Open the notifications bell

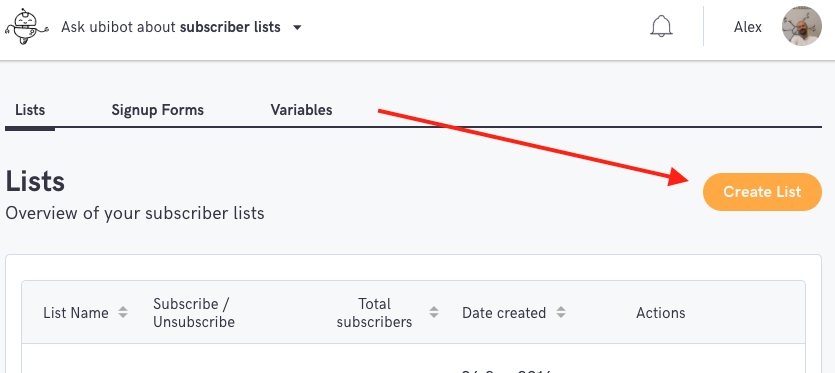(661, 26)
